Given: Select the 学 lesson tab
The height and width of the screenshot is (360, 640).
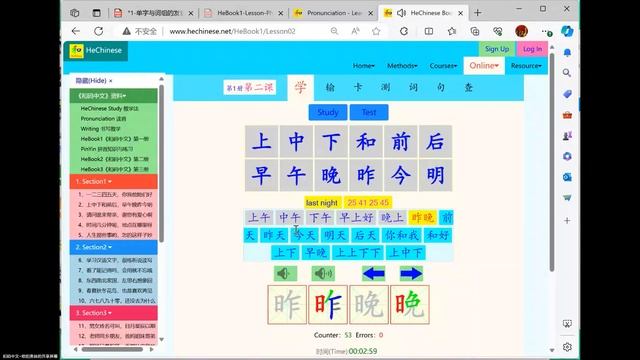Looking at the screenshot, I should click(300, 87).
